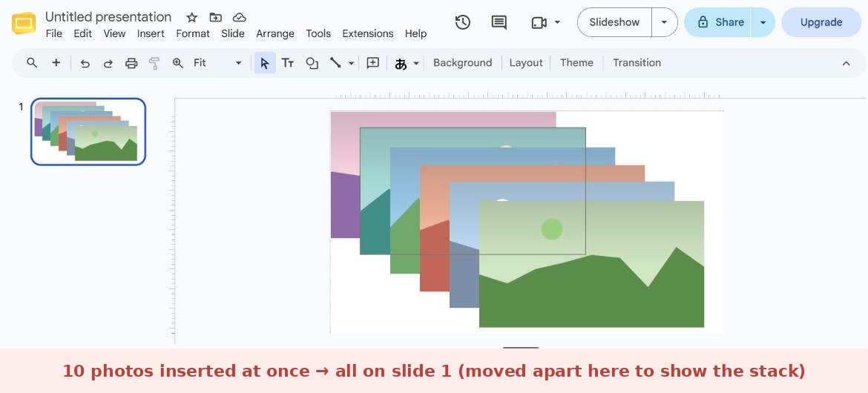
Task: Open the Slide menu
Action: [232, 34]
